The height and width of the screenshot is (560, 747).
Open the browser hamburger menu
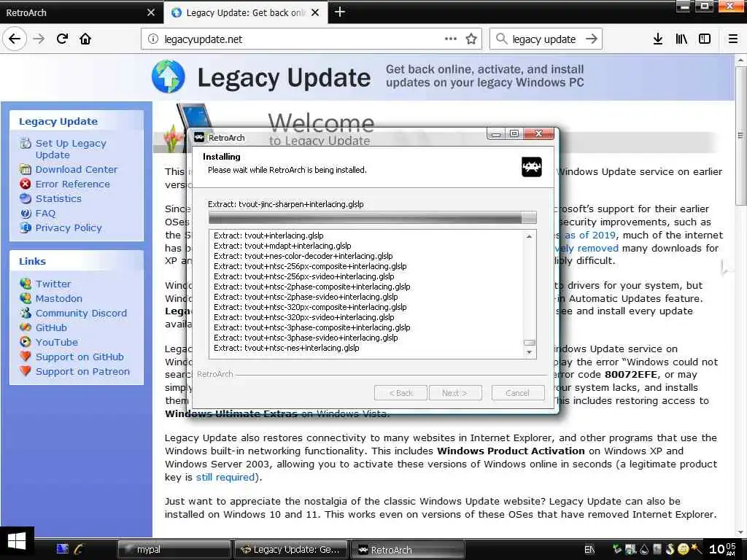[x=733, y=39]
